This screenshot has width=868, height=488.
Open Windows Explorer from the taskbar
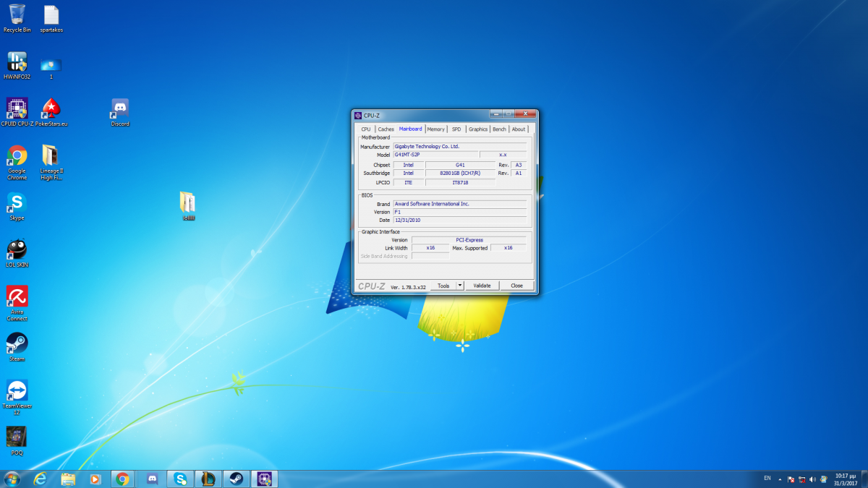(68, 479)
